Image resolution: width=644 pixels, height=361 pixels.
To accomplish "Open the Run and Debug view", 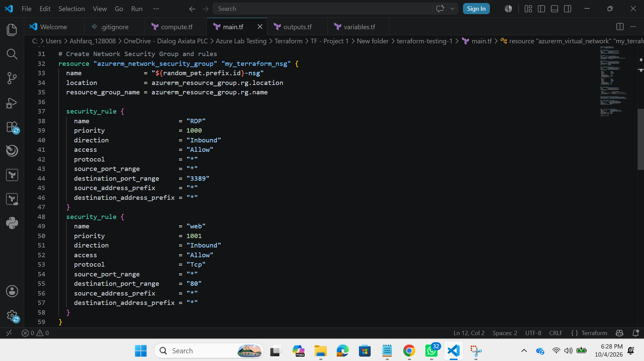I will click(12, 103).
